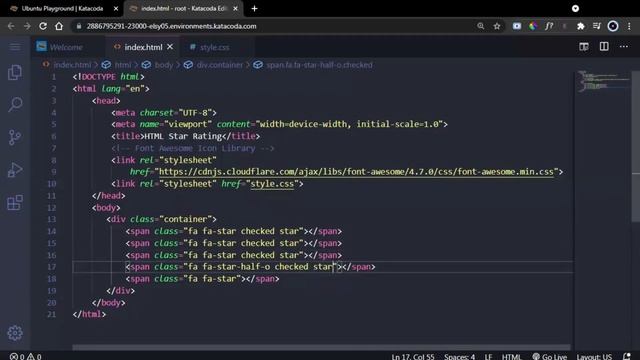The width and height of the screenshot is (640, 360).
Task: Click the colorful extension icon in browser toolbar
Action: 533,26
